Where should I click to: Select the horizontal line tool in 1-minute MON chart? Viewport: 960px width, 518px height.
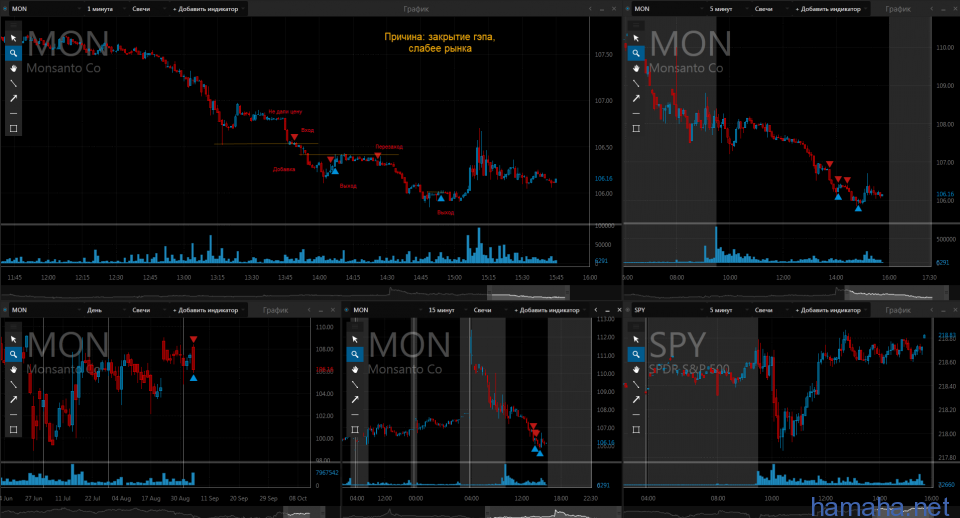coord(13,113)
